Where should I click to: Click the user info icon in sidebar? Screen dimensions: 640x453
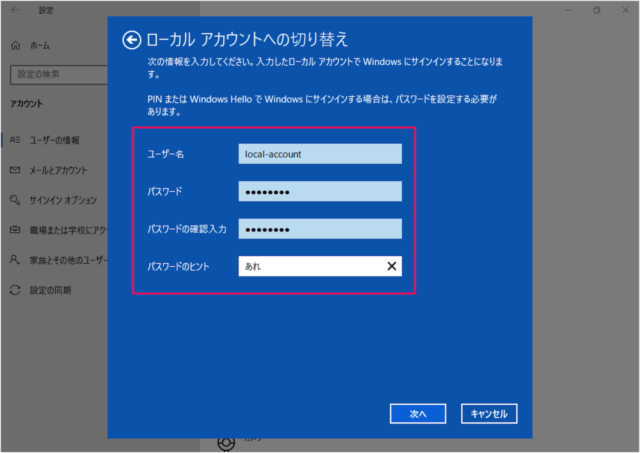pos(15,140)
